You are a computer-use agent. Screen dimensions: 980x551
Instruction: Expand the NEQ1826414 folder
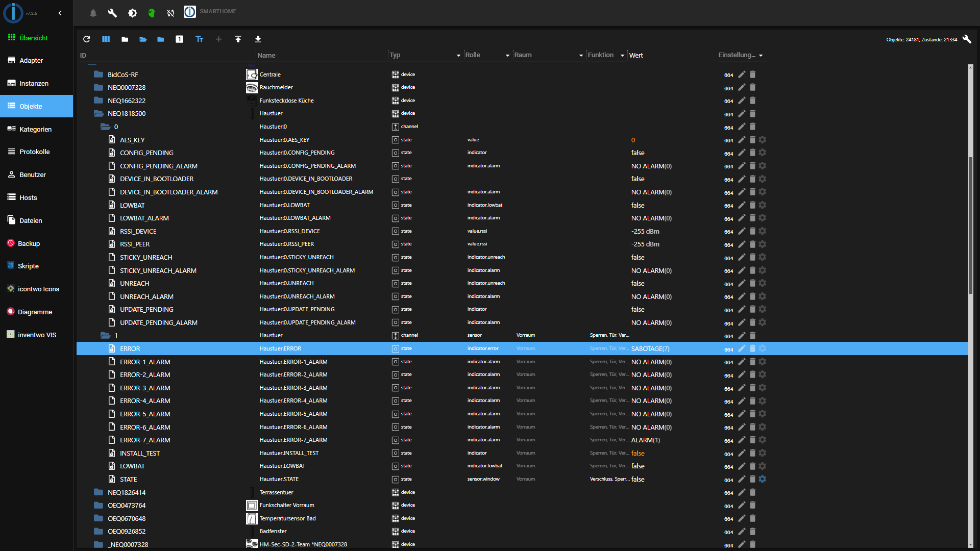pos(99,492)
